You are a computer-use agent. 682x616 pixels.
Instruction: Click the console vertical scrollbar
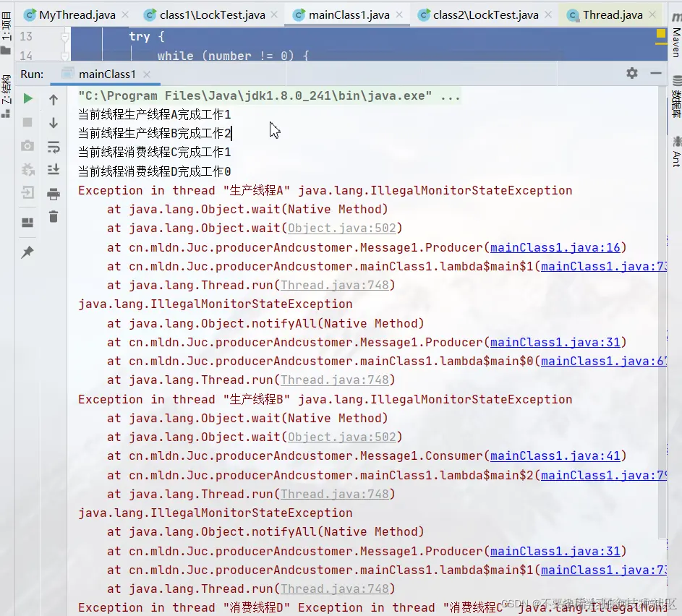[662, 312]
